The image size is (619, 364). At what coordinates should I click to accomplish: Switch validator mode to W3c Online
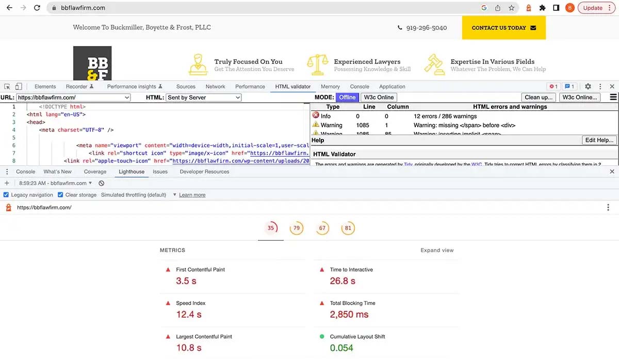pos(379,97)
